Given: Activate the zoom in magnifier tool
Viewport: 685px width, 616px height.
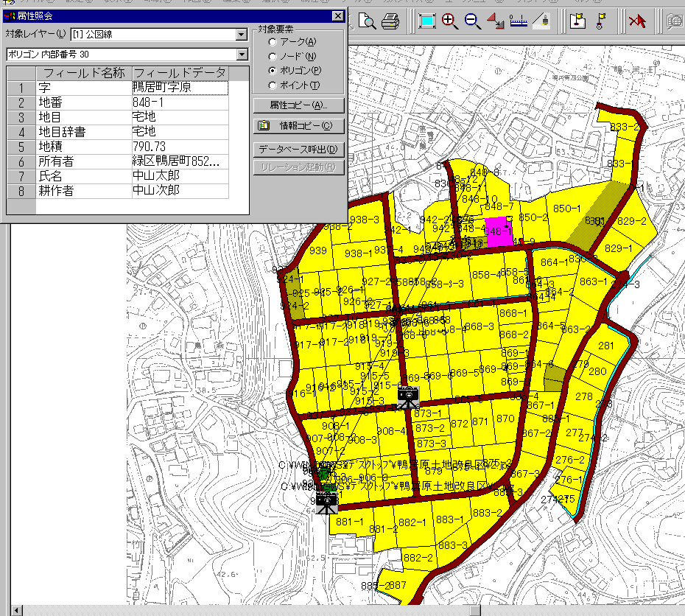Looking at the screenshot, I should point(449,22).
